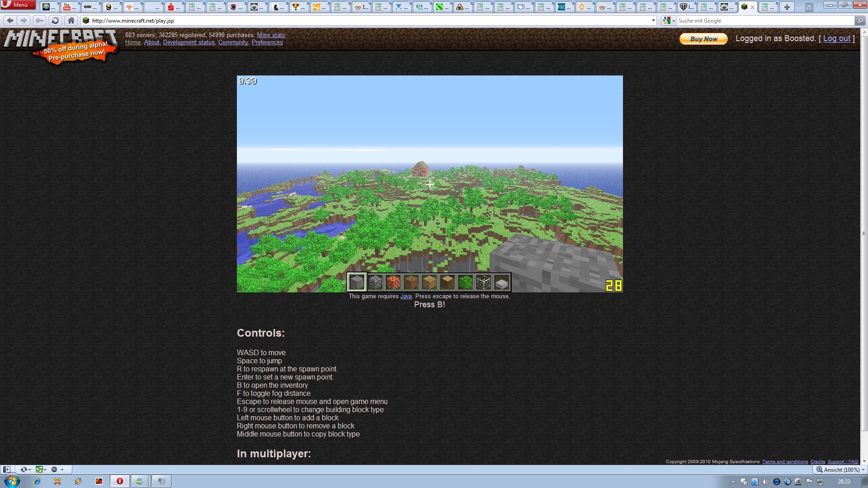Click the browser reload button
868x488 pixels.
point(55,21)
